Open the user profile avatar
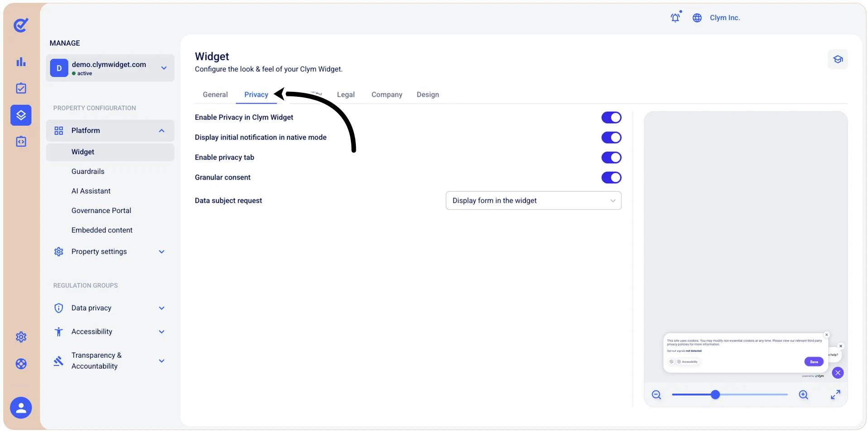 coord(21,408)
